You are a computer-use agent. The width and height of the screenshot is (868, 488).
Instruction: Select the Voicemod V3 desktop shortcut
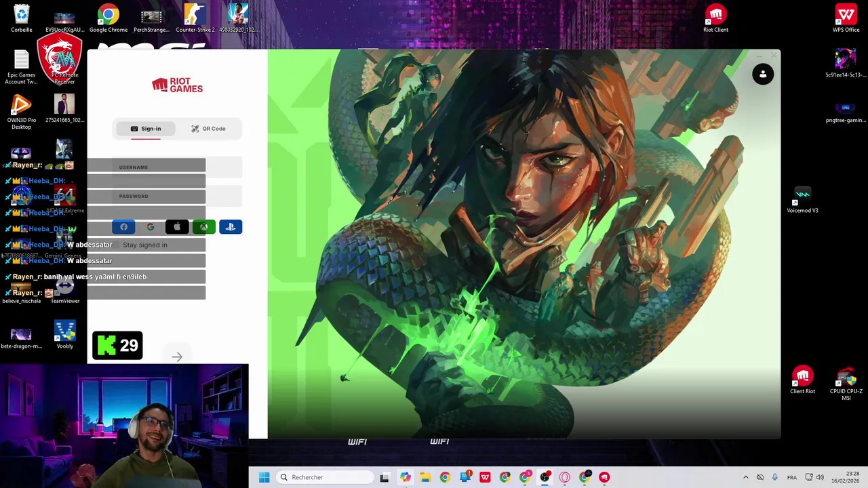pos(802,199)
